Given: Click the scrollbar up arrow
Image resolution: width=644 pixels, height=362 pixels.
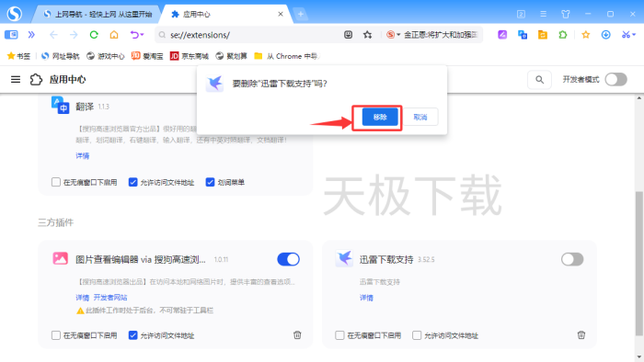Looking at the screenshot, I should tap(638, 98).
